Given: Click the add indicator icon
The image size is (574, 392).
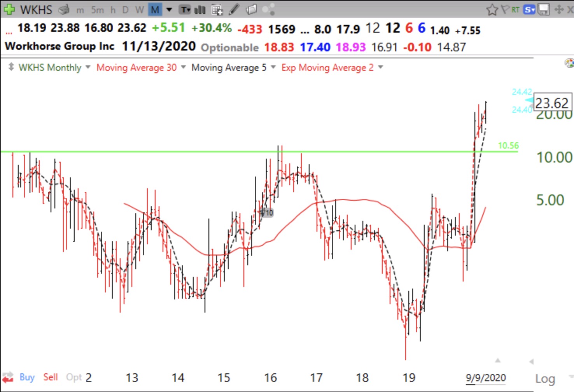Looking at the screenshot, I should tap(217, 10).
